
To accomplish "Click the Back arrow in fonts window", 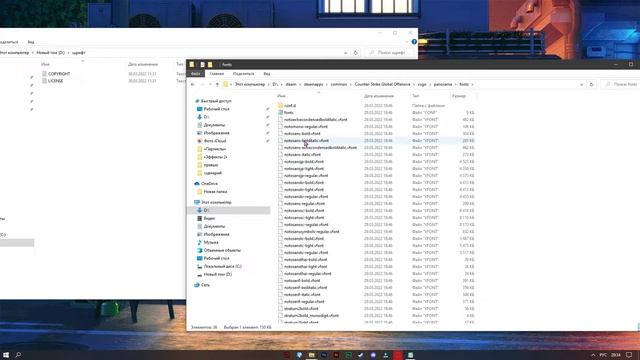I will point(193,84).
